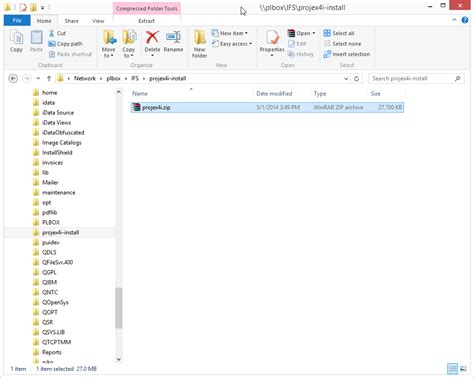474x378 pixels.
Task: Open the Quick Access Toolbar customize dropdown
Action: pos(42,7)
